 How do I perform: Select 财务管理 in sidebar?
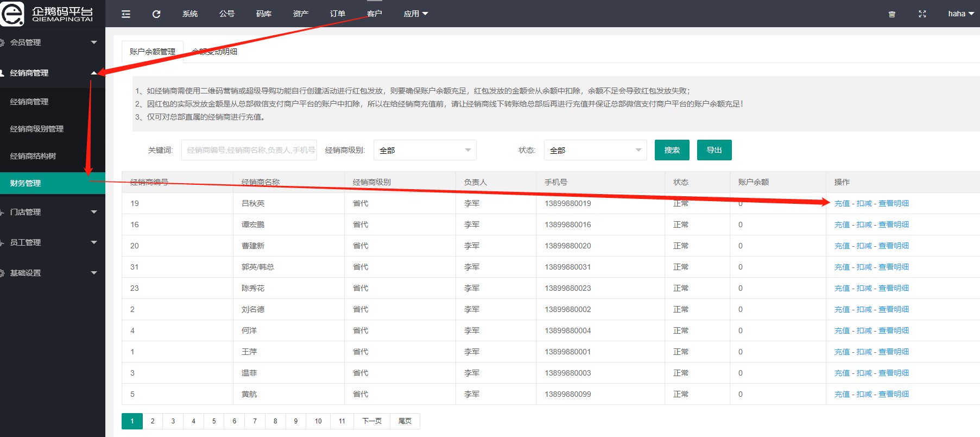[53, 183]
